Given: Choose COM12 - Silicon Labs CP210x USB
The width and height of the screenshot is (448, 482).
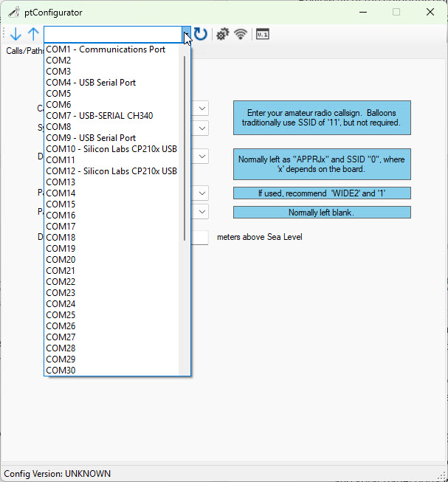Looking at the screenshot, I should (x=111, y=171).
